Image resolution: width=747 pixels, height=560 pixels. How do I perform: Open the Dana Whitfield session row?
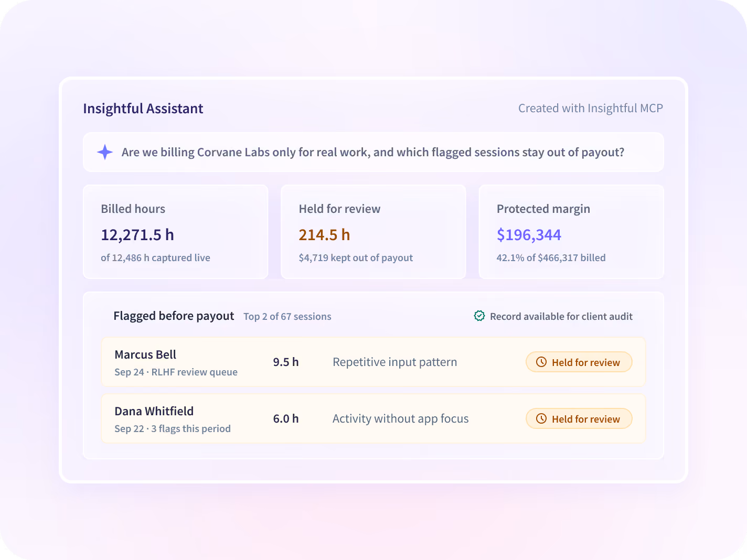pos(374,418)
